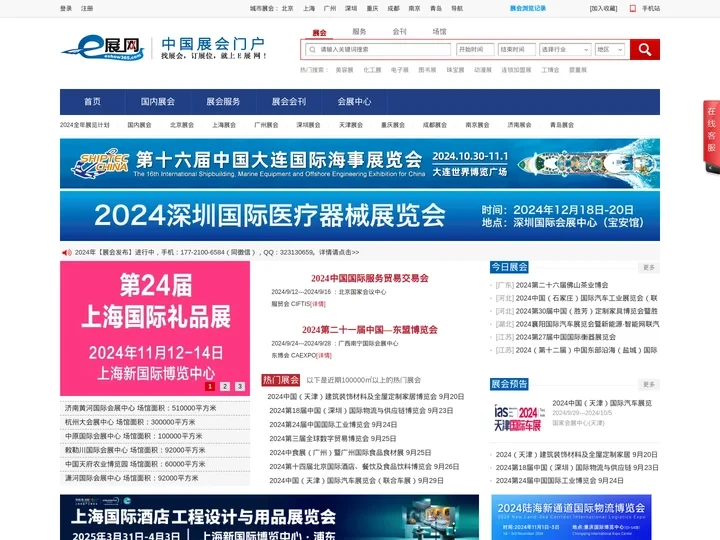Open the 地区 region dropdown
The height and width of the screenshot is (540, 720).
pos(610,49)
